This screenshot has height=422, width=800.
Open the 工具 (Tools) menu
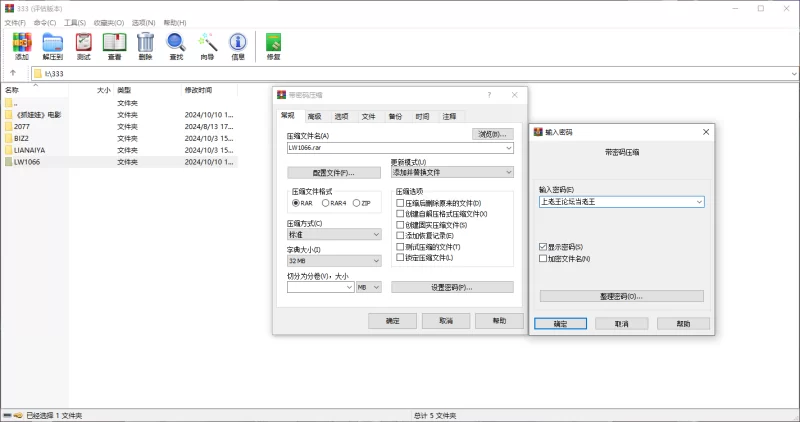point(74,21)
